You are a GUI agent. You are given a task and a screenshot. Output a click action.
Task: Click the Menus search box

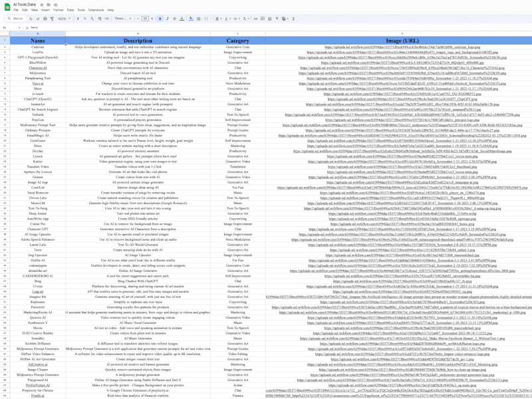click(x=15, y=19)
